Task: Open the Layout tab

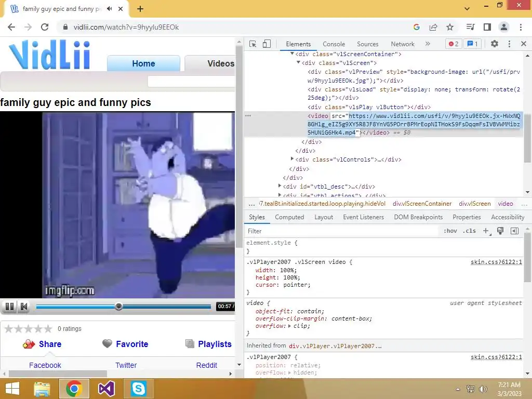Action: [324, 217]
